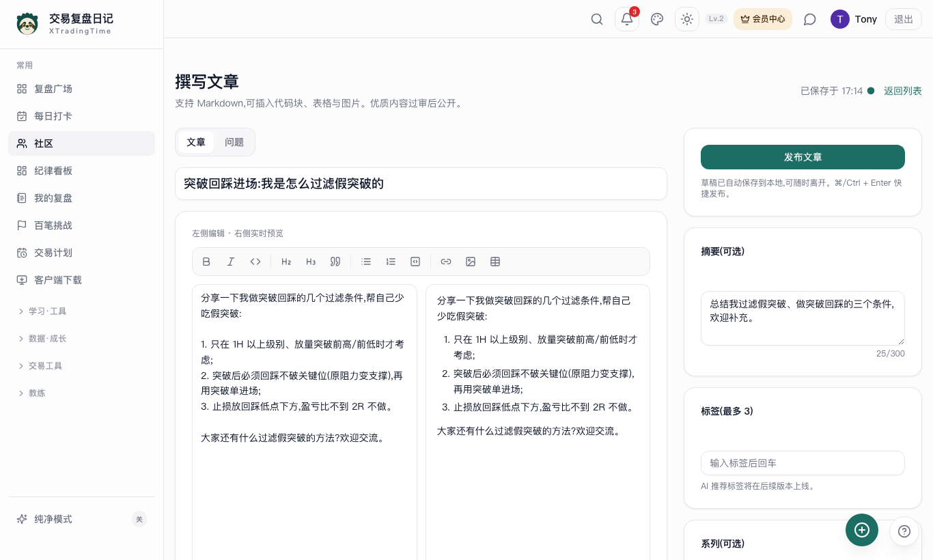Switch to the 问题 tab

click(234, 142)
